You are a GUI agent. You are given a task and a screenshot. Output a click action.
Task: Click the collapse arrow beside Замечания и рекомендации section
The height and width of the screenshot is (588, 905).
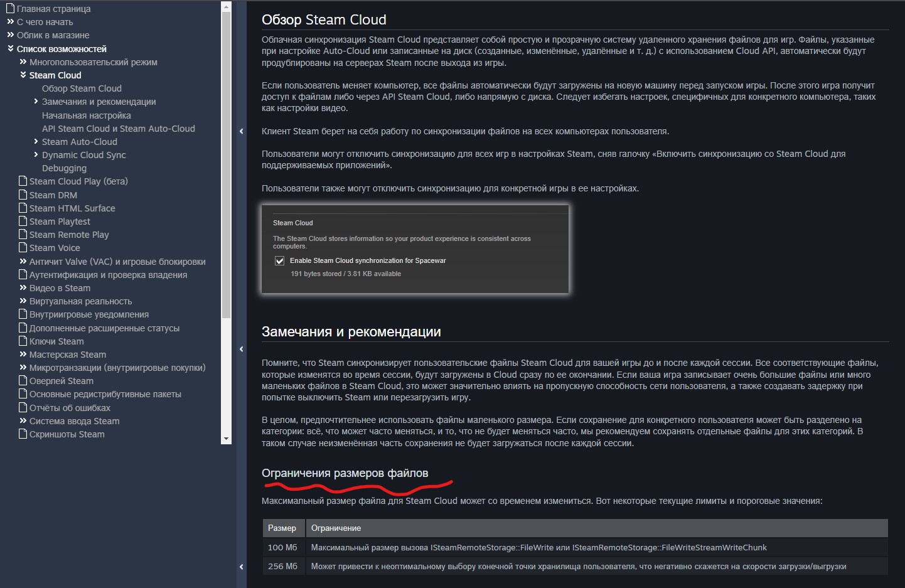[x=242, y=349]
